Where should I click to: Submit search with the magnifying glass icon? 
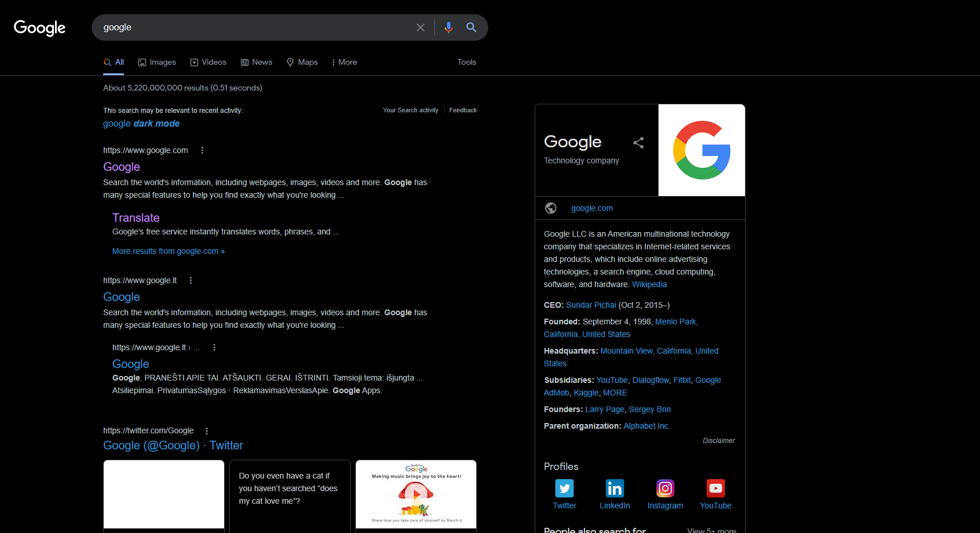point(471,28)
